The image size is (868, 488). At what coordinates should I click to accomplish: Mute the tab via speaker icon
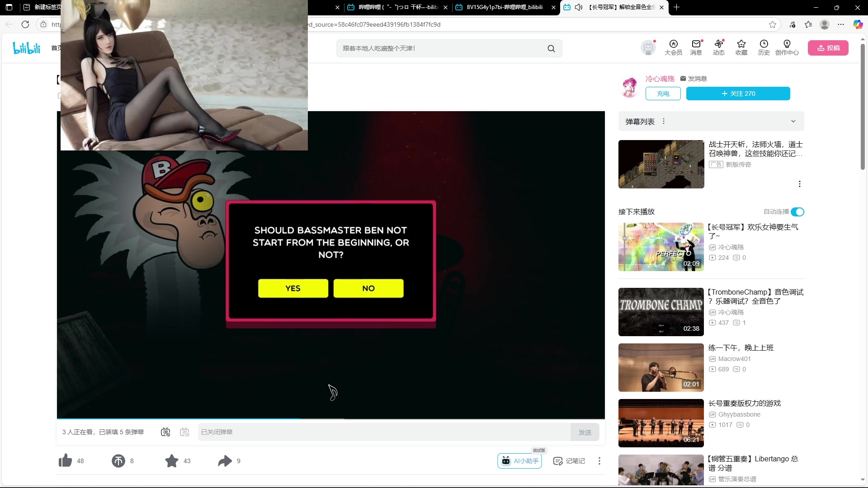pos(579,7)
